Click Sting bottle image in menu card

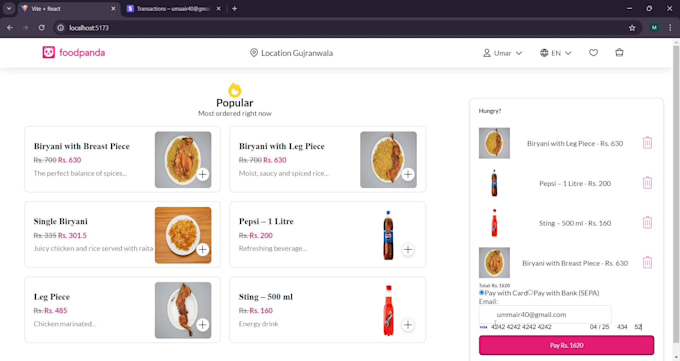(x=388, y=310)
